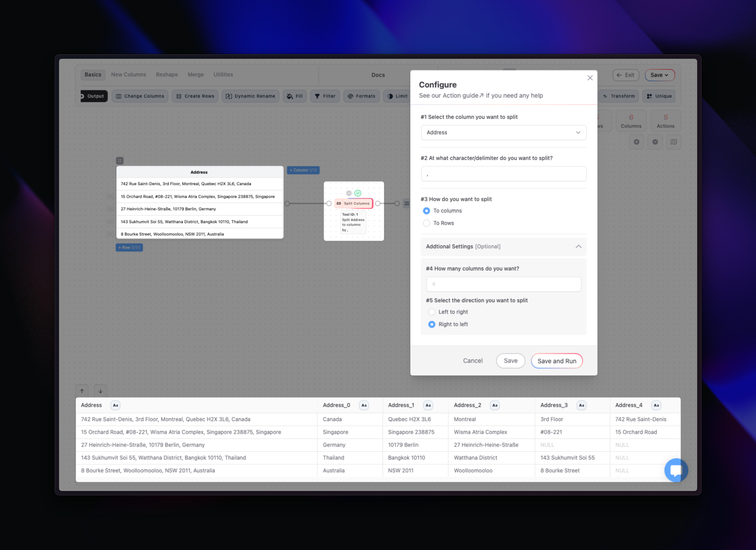Open the Save dropdown in header

(660, 75)
